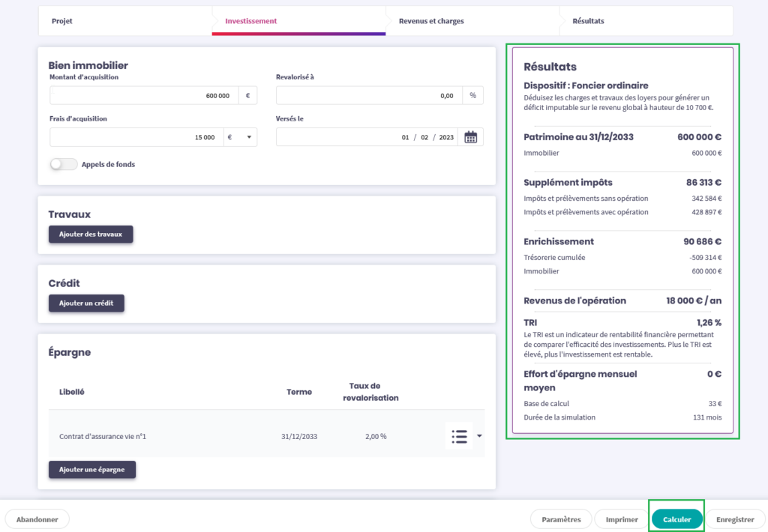Go to the Revenus et charges tab
Viewport: 768px width, 532px height.
(x=431, y=21)
